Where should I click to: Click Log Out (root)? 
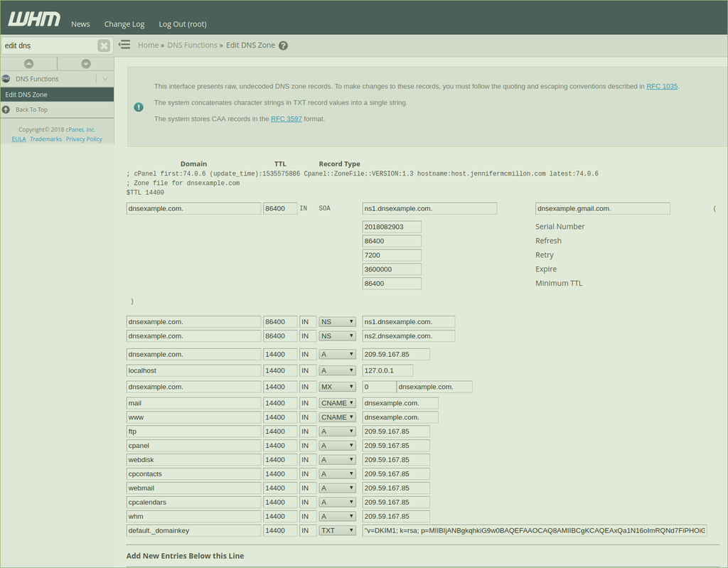(x=182, y=23)
